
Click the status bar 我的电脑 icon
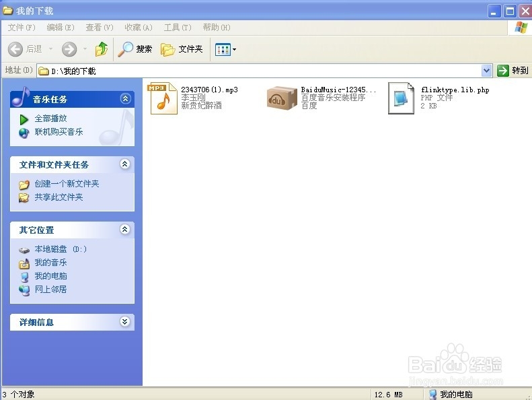pos(432,394)
